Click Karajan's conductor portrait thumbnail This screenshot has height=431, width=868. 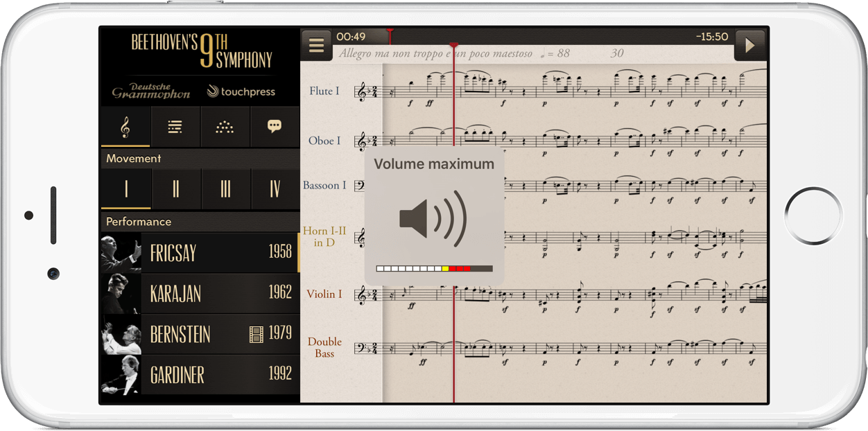(x=121, y=293)
